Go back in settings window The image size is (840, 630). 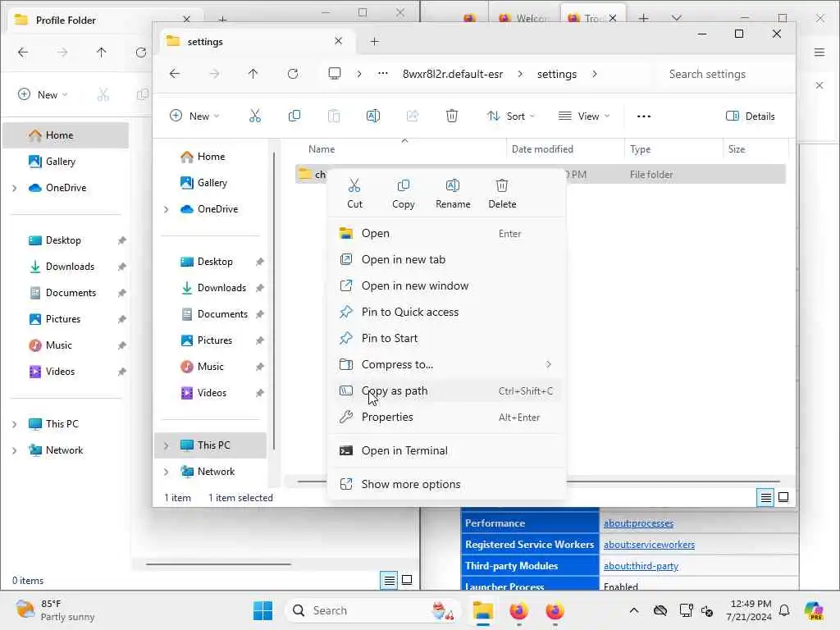(x=175, y=74)
